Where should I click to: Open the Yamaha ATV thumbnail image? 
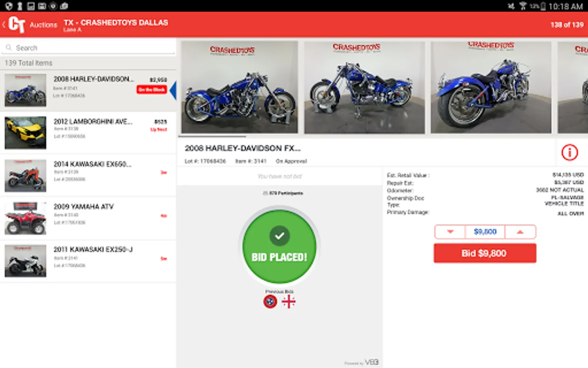point(25,218)
